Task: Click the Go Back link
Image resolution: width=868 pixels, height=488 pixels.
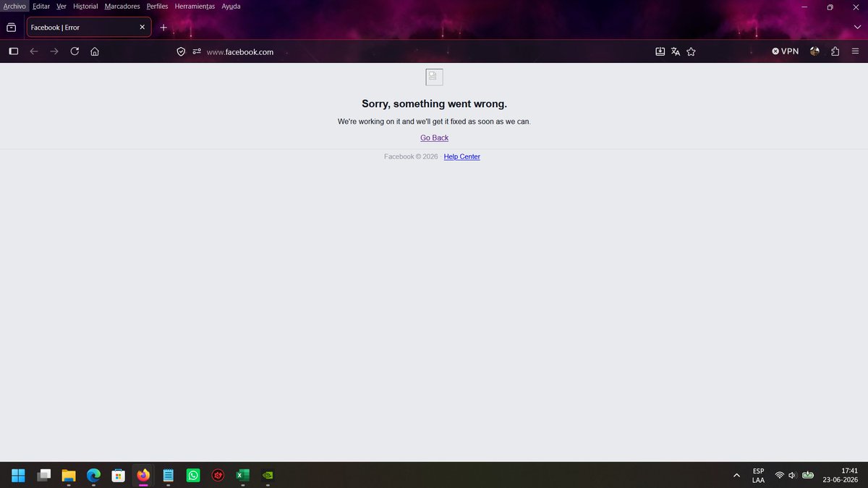Action: (x=434, y=138)
